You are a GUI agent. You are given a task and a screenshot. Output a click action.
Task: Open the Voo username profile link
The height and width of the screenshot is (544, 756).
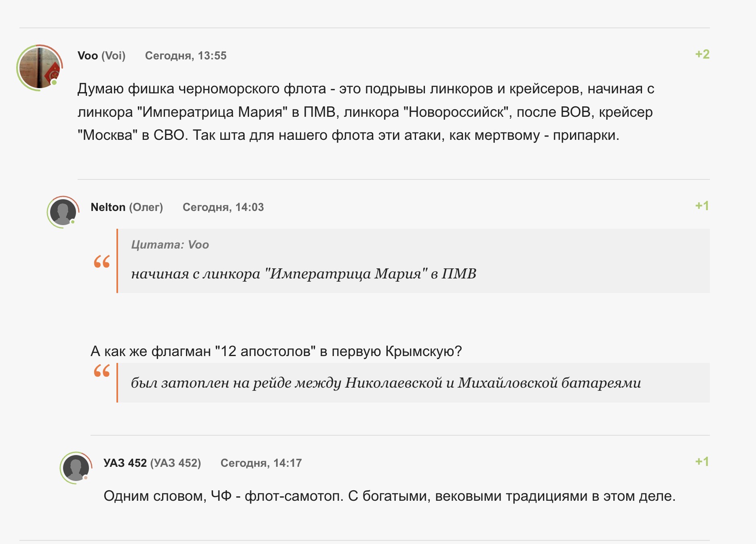(88, 56)
